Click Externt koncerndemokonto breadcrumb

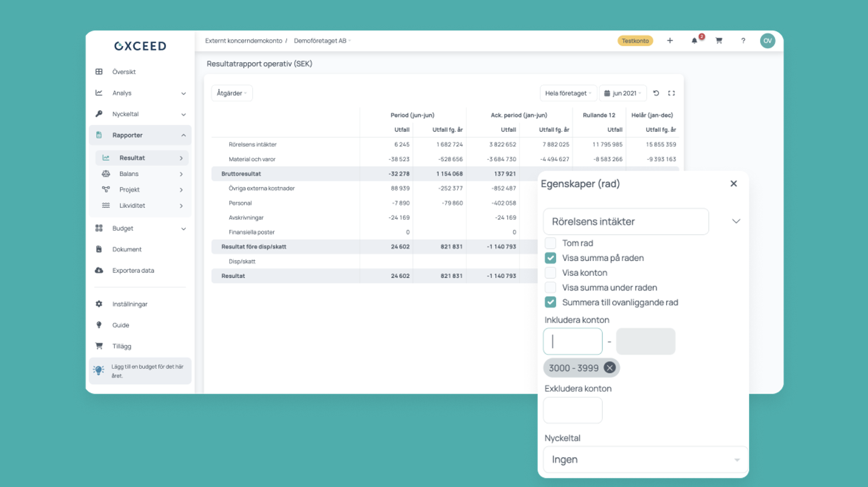pyautogui.click(x=244, y=40)
